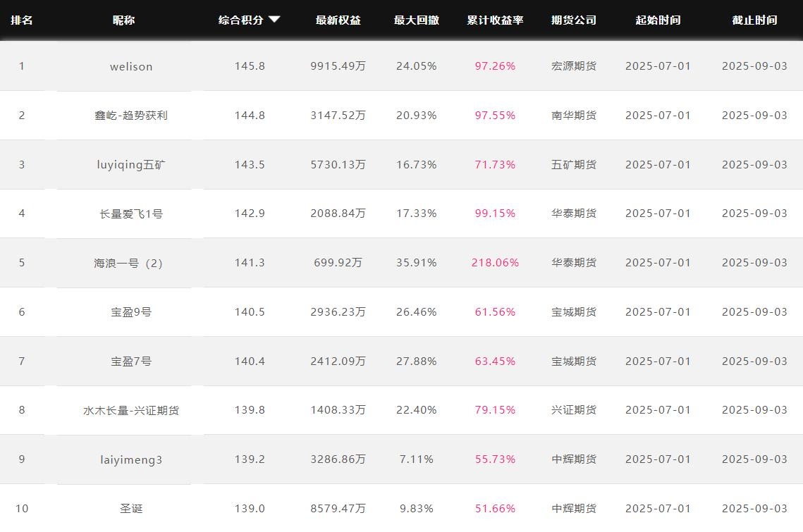This screenshot has width=803, height=532.
Task: Sort by 最新权益 column header
Action: click(x=338, y=20)
